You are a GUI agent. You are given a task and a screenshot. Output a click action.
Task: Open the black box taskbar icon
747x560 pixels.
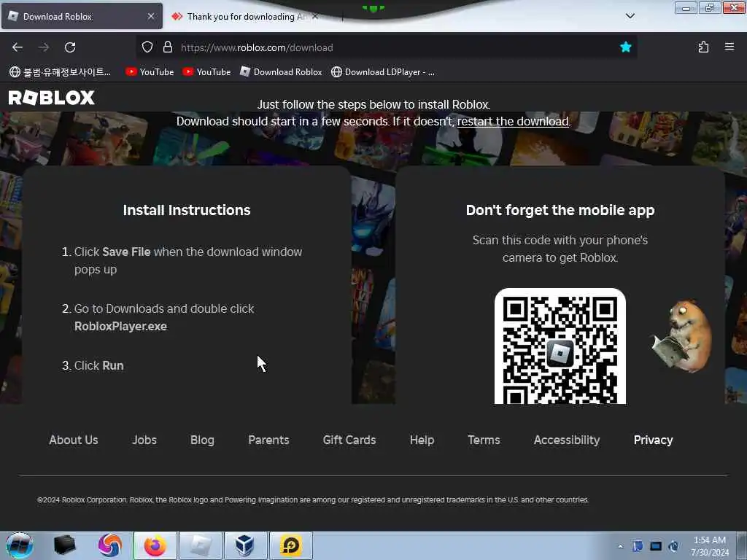point(65,545)
